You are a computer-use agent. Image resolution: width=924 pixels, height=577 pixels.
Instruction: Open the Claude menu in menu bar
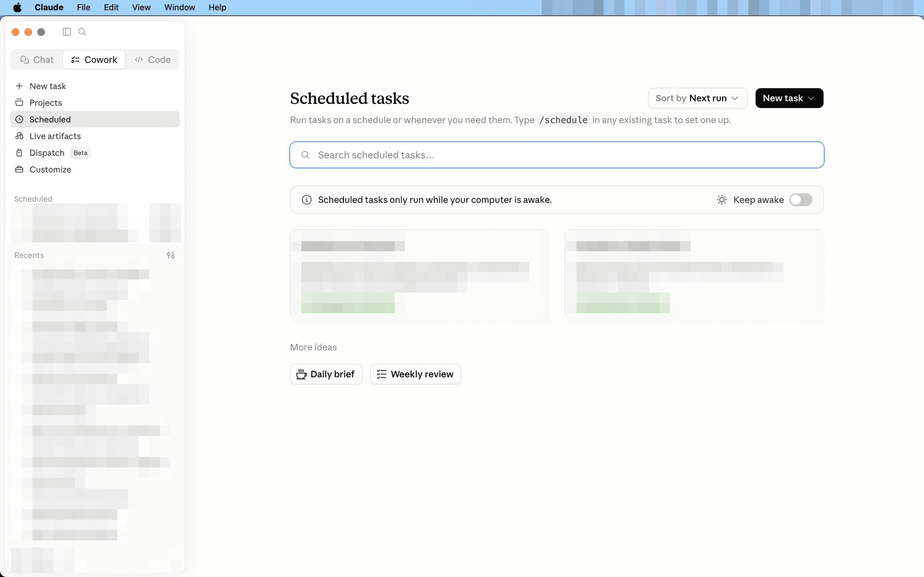point(49,7)
